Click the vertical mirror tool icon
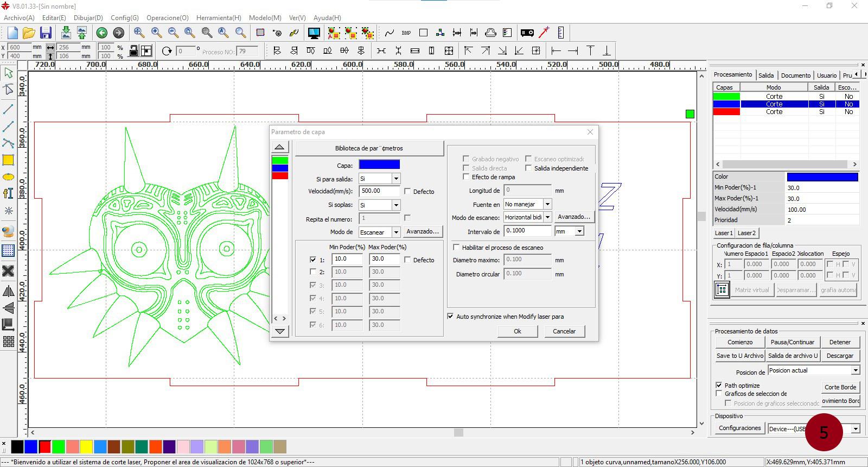The width and height of the screenshot is (868, 467). pyautogui.click(x=8, y=308)
